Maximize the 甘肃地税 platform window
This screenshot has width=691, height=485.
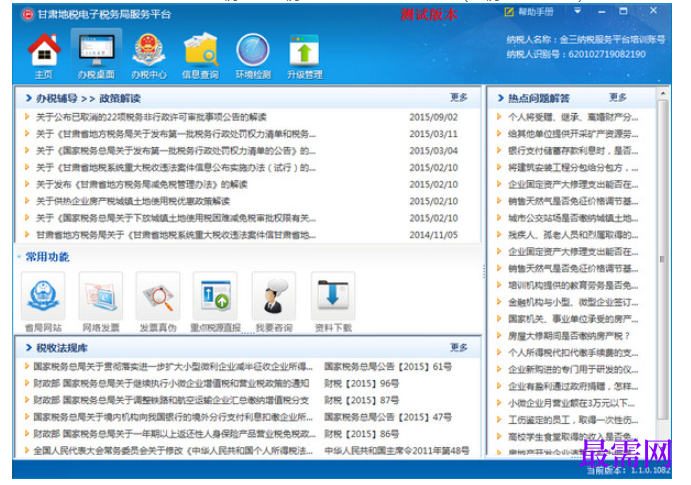pyautogui.click(x=623, y=11)
